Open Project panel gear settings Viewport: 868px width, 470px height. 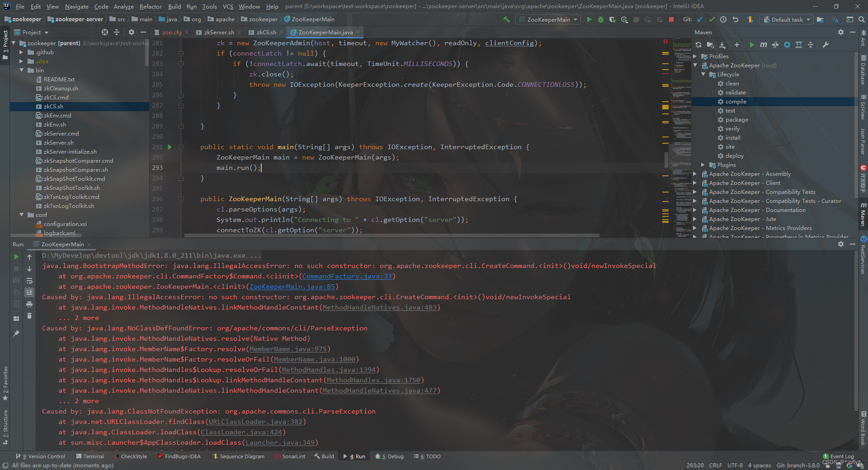pyautogui.click(x=131, y=32)
